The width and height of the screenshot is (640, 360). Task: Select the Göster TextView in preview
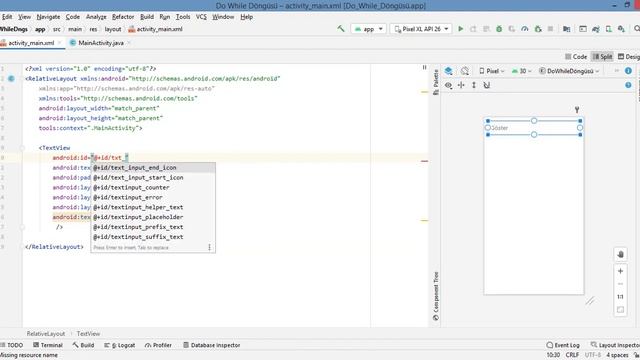pos(533,128)
